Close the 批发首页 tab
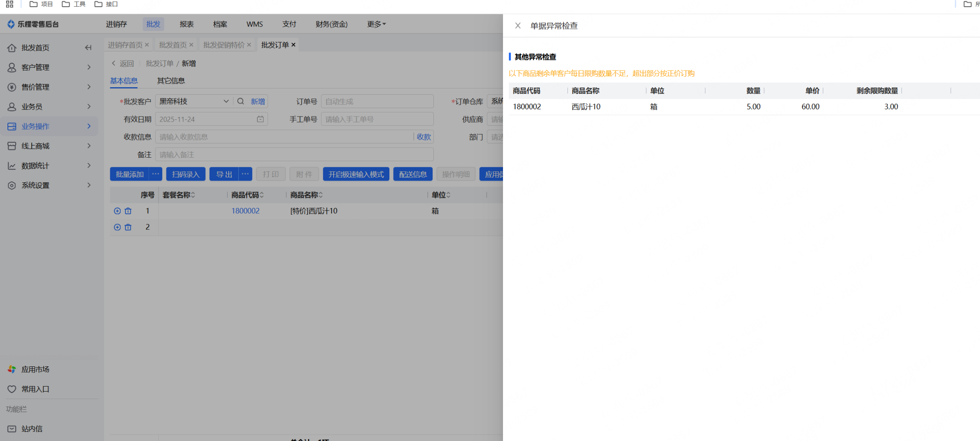 click(x=191, y=45)
